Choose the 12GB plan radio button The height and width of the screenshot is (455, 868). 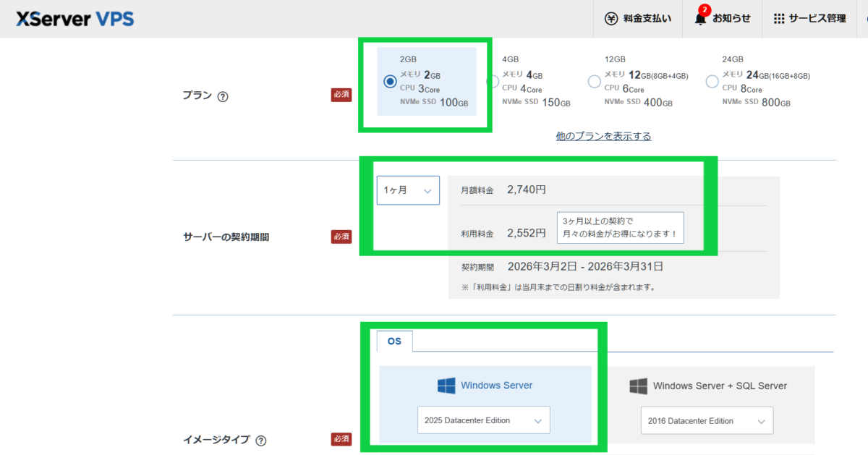(x=594, y=82)
